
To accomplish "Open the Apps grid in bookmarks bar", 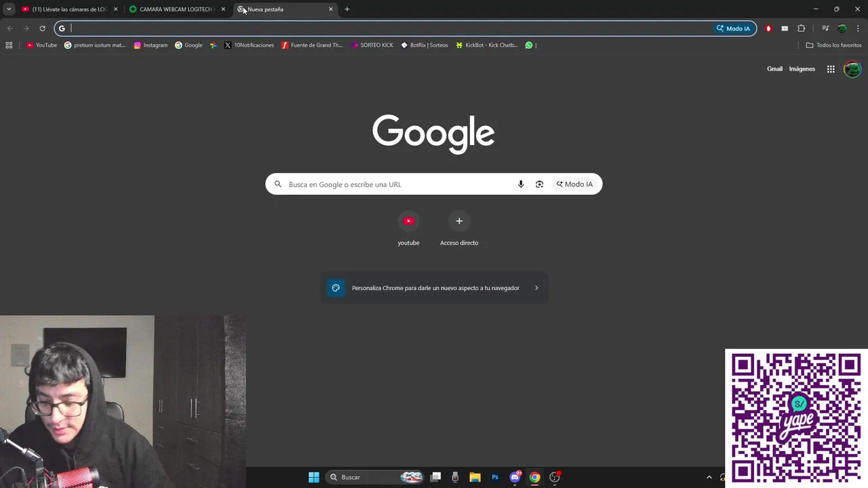I will (x=9, y=45).
